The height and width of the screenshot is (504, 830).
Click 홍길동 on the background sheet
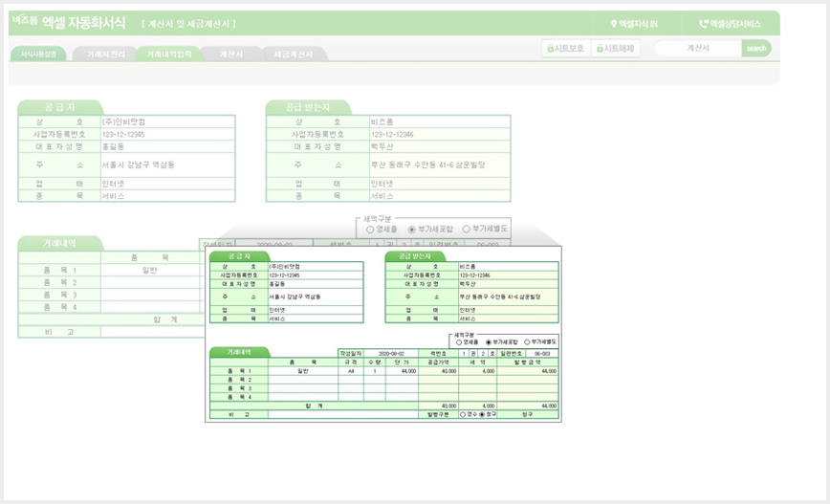167,146
